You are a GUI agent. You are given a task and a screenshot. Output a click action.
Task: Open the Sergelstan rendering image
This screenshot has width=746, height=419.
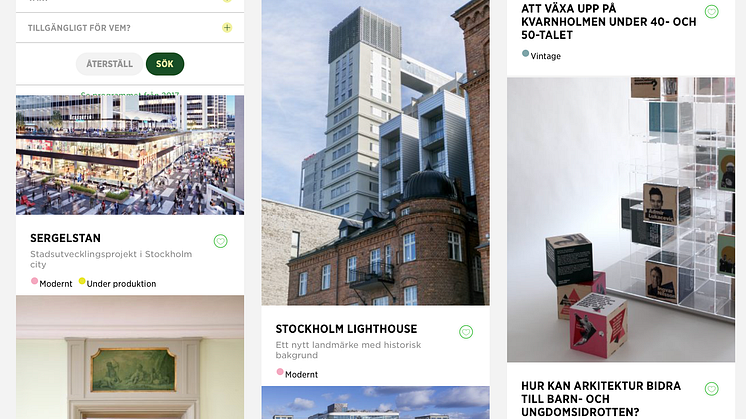pos(130,155)
